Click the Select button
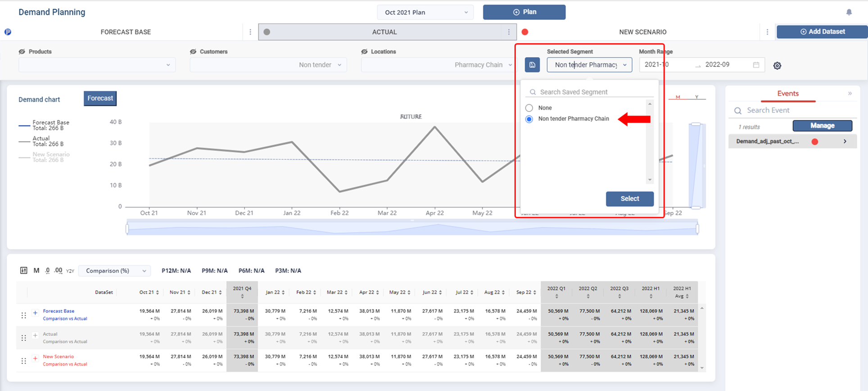The height and width of the screenshot is (391, 868). coord(629,199)
